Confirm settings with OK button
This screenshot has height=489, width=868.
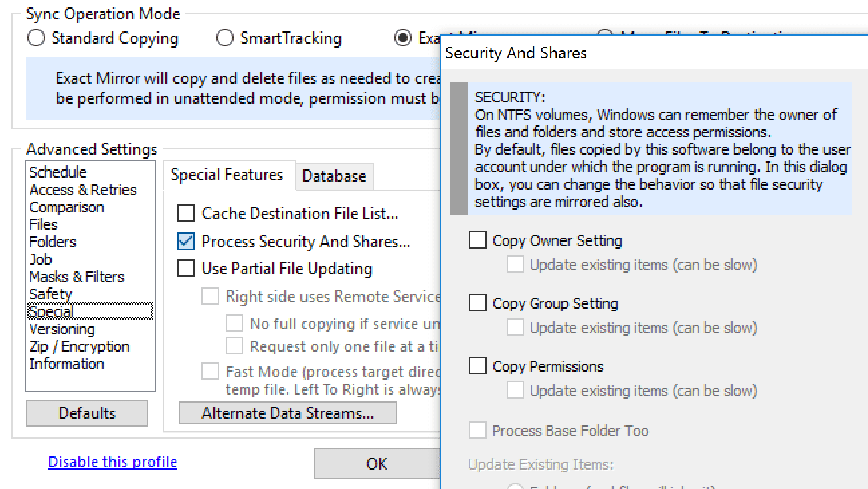pos(377,463)
